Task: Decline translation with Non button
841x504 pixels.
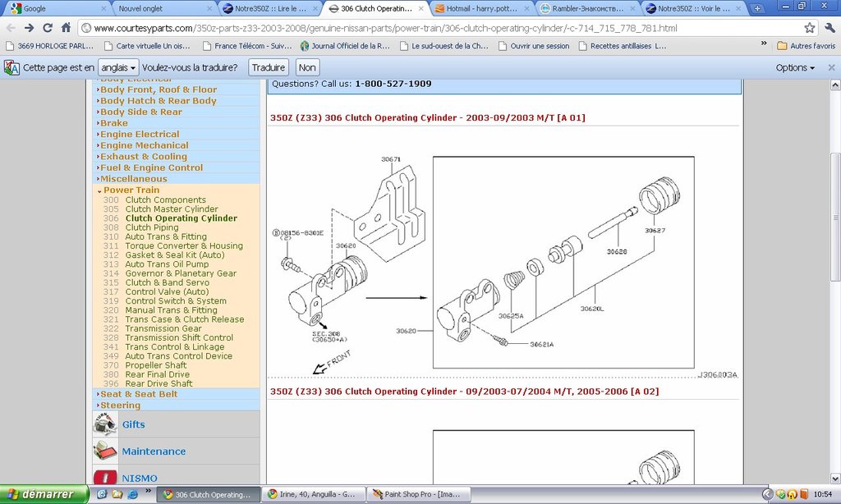Action: coord(307,67)
